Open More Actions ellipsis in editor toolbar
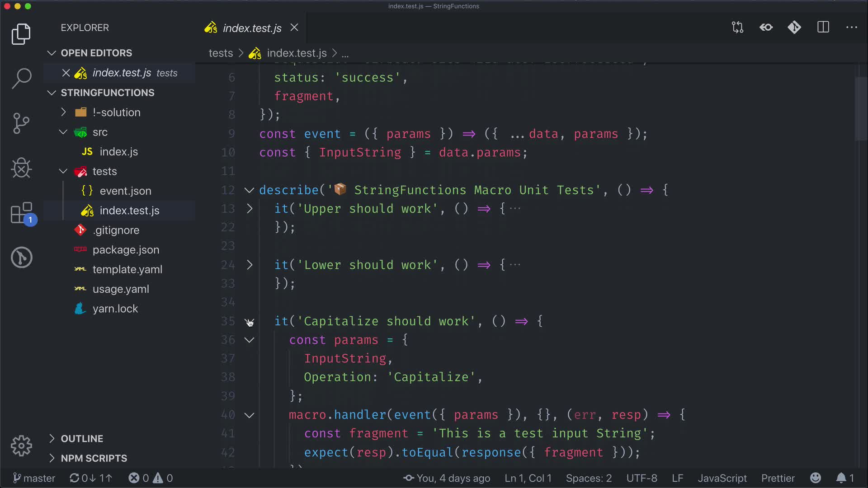Image resolution: width=868 pixels, height=488 pixels. coord(852,28)
